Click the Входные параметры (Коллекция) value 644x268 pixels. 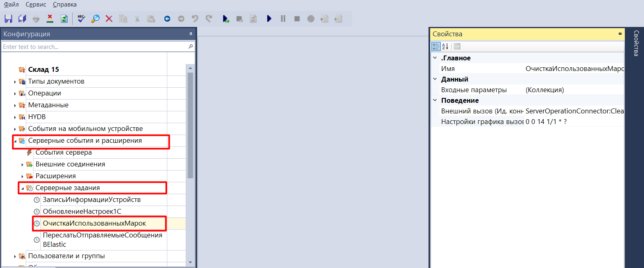(x=574, y=90)
